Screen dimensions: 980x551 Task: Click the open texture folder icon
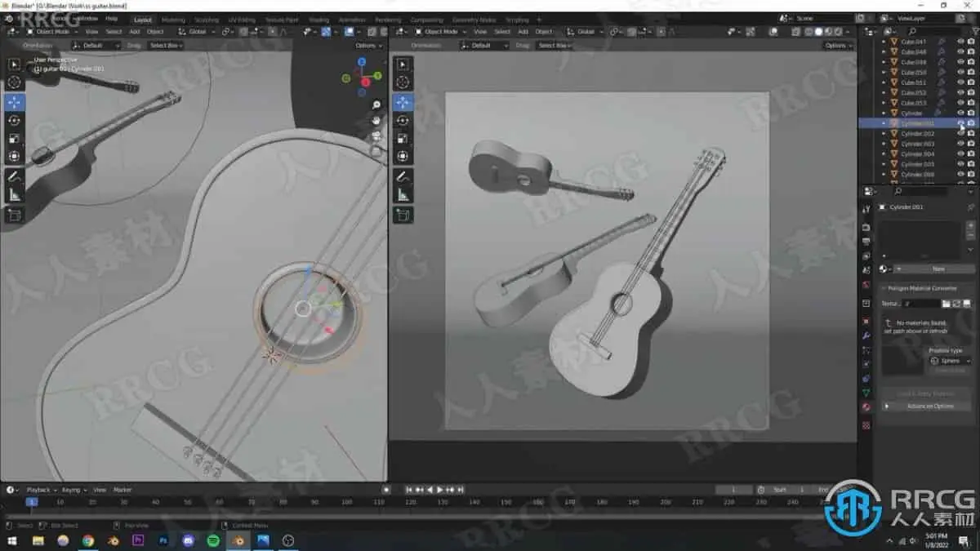click(x=947, y=304)
